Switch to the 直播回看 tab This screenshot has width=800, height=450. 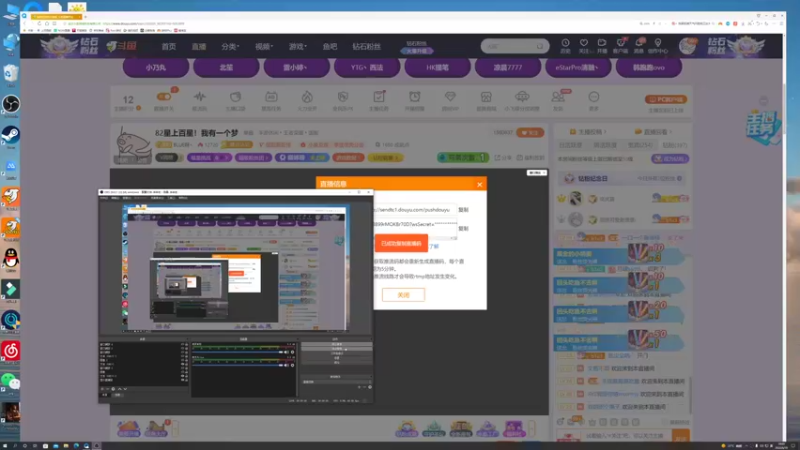[654, 132]
